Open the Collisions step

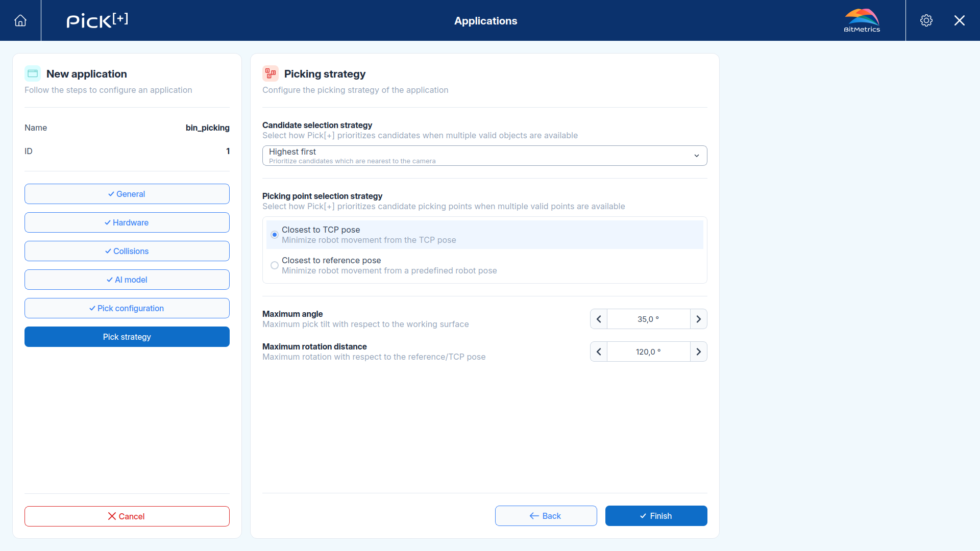pos(127,251)
